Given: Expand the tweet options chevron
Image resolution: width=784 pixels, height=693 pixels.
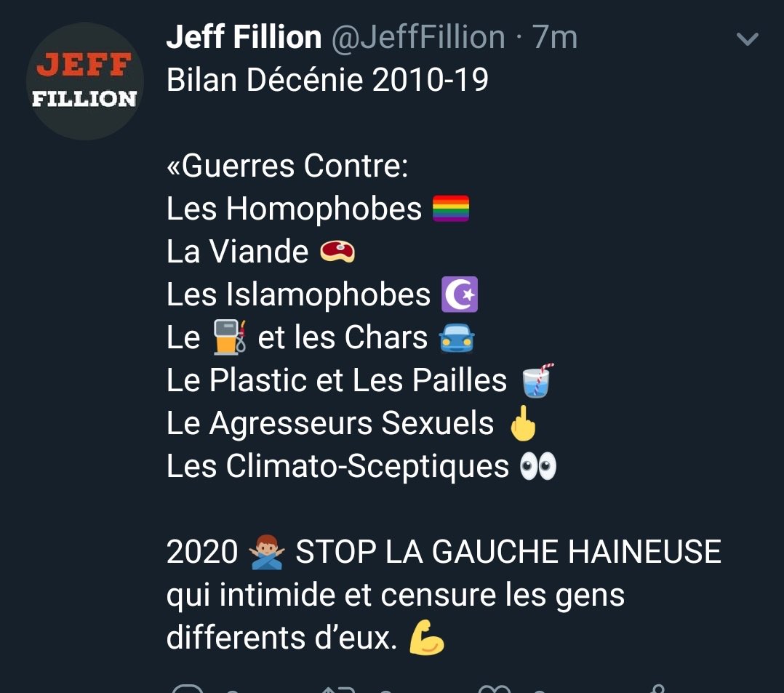Looking at the screenshot, I should (x=748, y=39).
